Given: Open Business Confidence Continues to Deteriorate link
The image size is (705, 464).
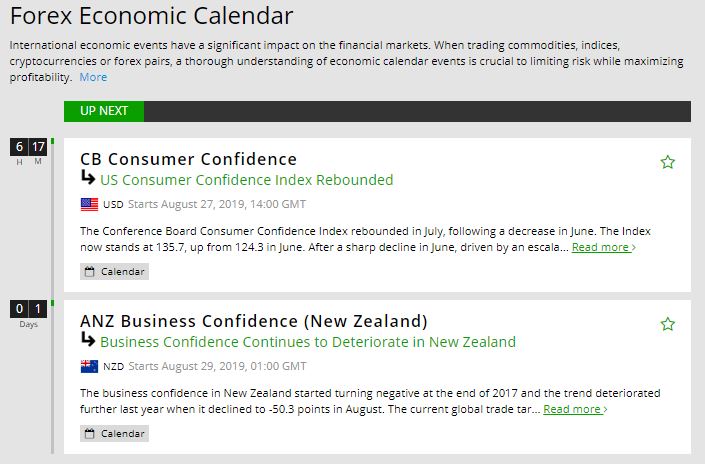Looking at the screenshot, I should tap(307, 342).
